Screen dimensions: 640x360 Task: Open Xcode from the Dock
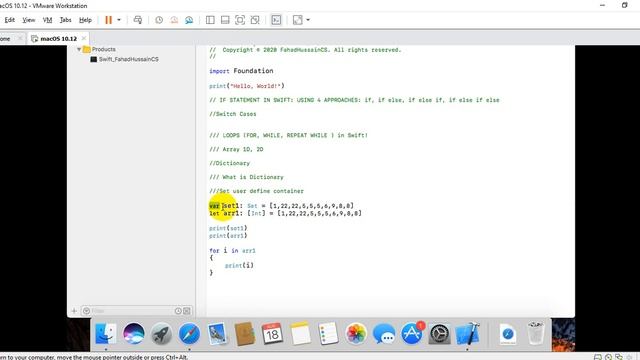(468, 334)
